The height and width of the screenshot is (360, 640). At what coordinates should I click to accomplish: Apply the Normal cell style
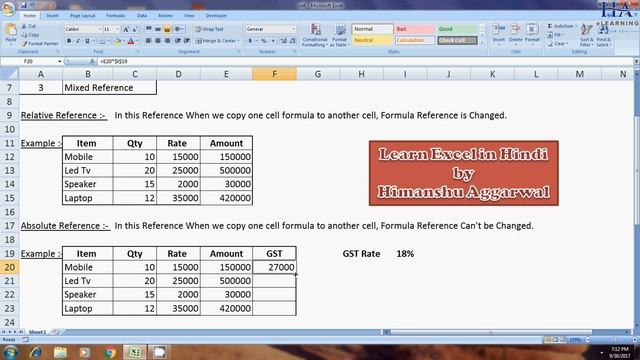(x=372, y=29)
